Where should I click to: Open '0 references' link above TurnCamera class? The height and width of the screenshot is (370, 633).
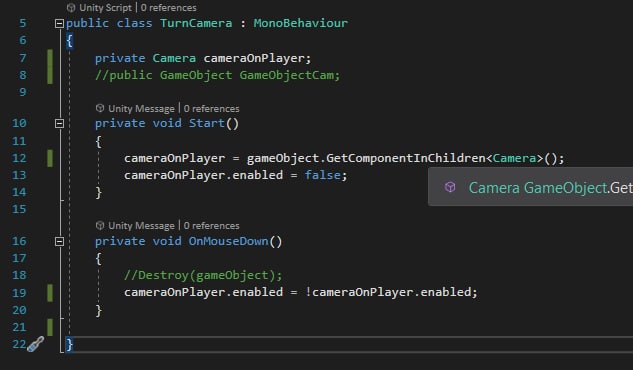(x=168, y=8)
